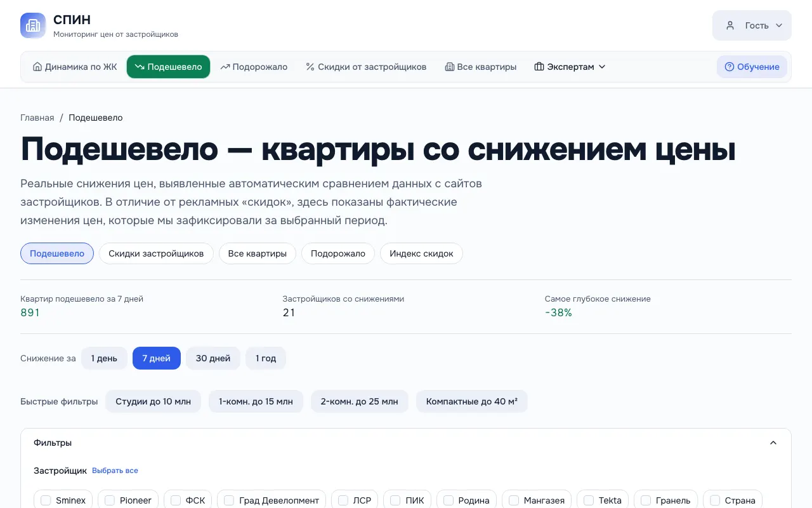Click the question-mark icon in Обучение
The height and width of the screenshot is (508, 812).
pyautogui.click(x=730, y=67)
